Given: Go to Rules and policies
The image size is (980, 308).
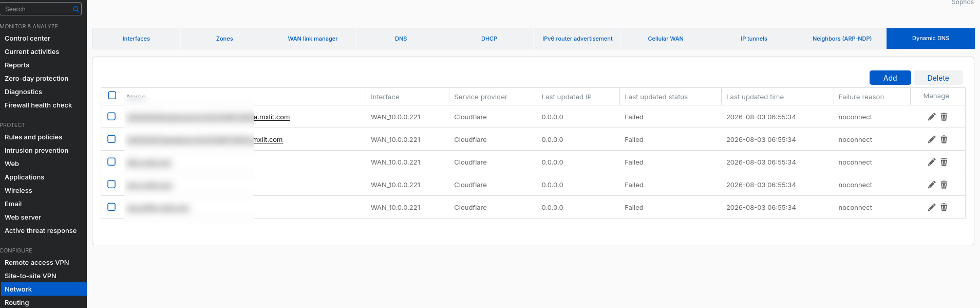Looking at the screenshot, I should [x=33, y=137].
